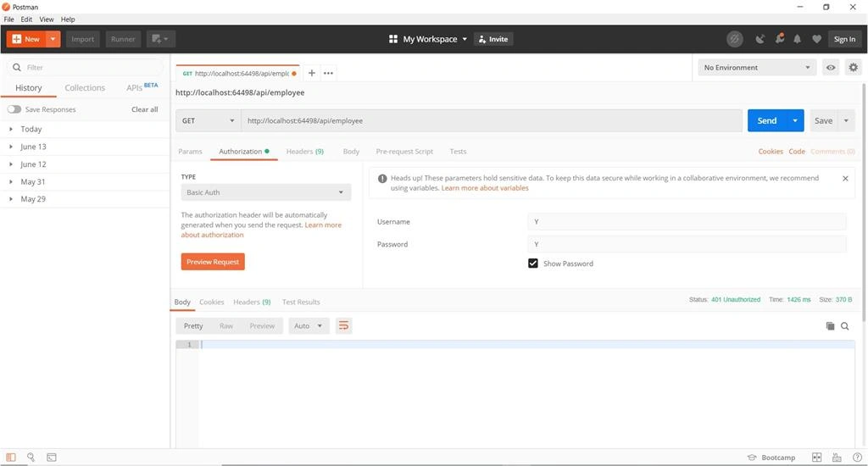This screenshot has width=868, height=466.
Task: Click the Username input field
Action: point(687,221)
